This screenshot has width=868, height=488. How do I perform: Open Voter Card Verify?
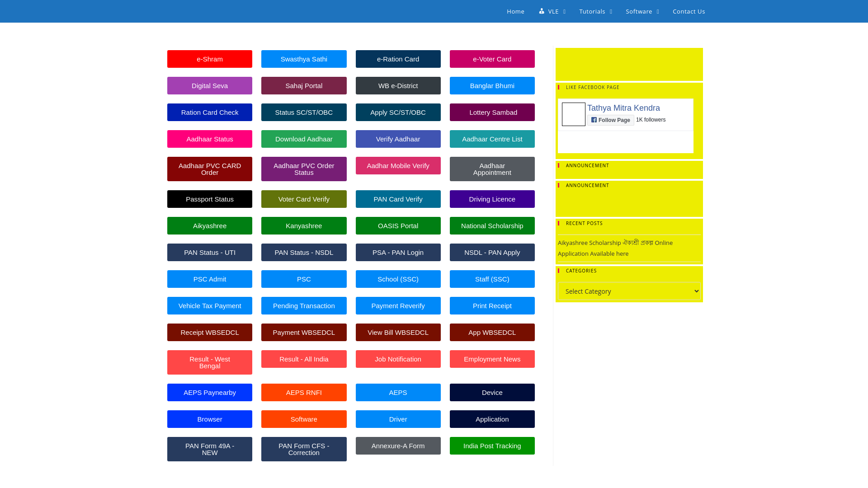pyautogui.click(x=304, y=199)
